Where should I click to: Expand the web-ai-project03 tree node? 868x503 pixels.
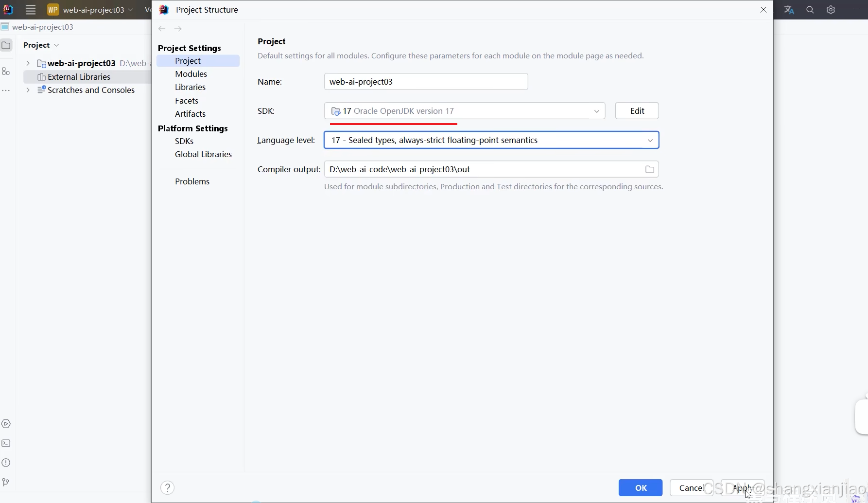click(x=28, y=63)
